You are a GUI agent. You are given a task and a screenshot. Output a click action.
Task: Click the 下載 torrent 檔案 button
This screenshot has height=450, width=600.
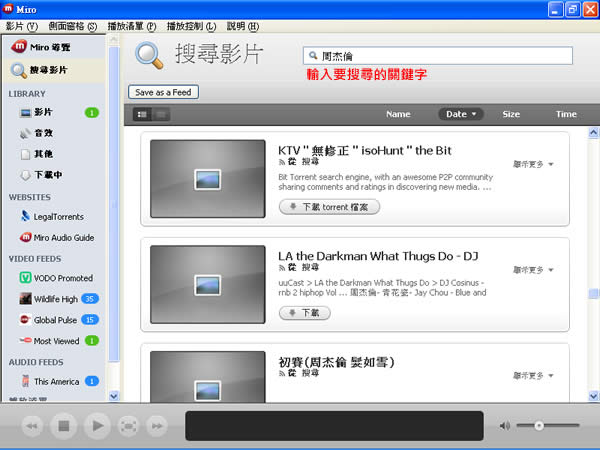pos(329,207)
